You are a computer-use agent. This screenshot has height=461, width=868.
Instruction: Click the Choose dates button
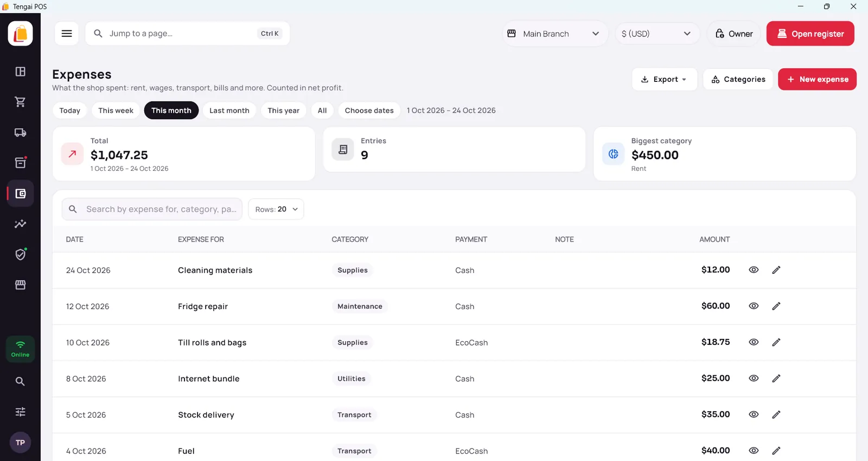pyautogui.click(x=369, y=111)
